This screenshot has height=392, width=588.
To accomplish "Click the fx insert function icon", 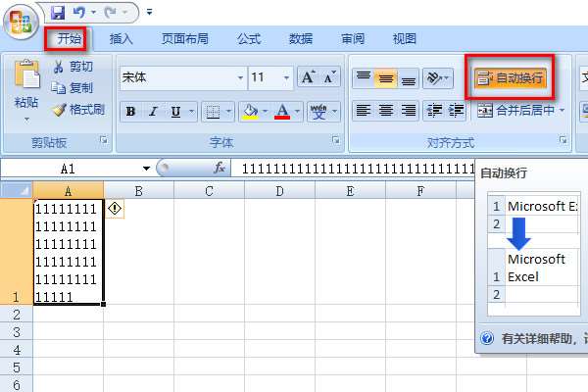I will [220, 168].
